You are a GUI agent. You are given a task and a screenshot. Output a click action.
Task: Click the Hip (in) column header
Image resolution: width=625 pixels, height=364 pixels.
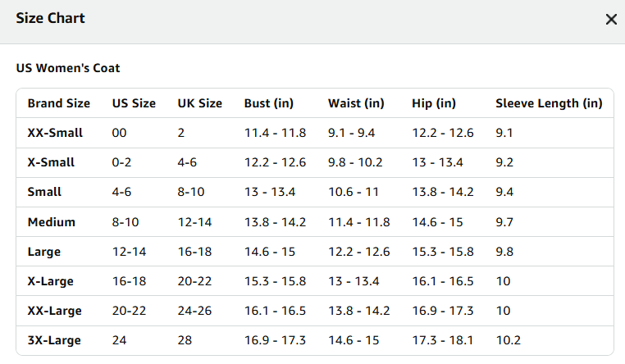(x=434, y=103)
